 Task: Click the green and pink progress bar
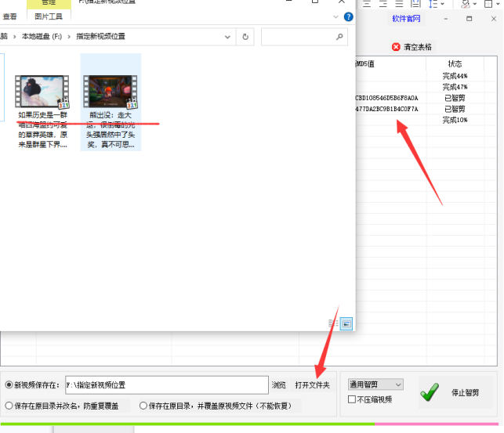pos(249,424)
